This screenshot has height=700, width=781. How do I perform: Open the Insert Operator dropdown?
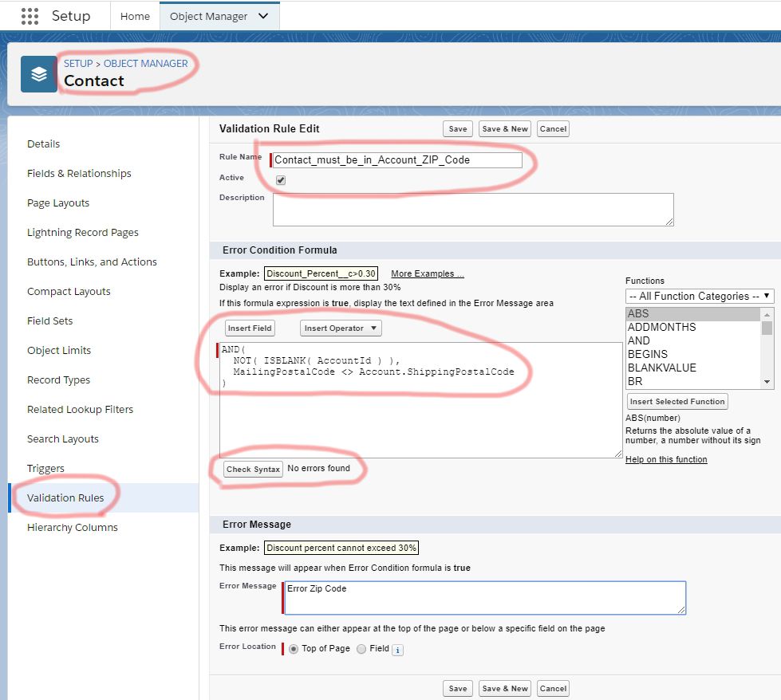341,327
